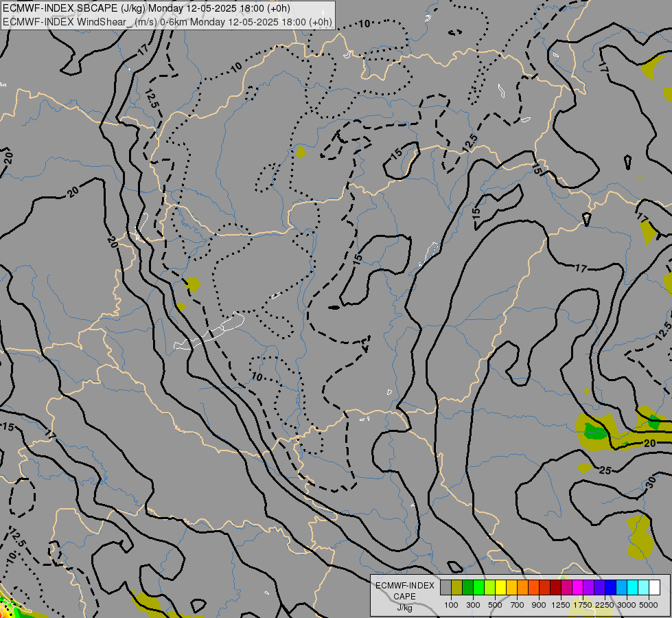This screenshot has height=618, width=672.
Task: Pick the pure yellow legend swatch
Action: click(x=501, y=588)
